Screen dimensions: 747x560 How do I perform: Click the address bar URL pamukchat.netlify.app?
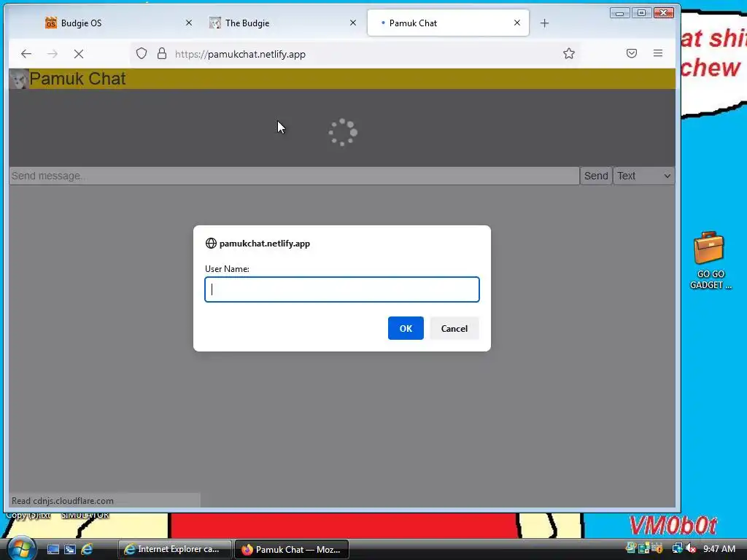tap(240, 54)
